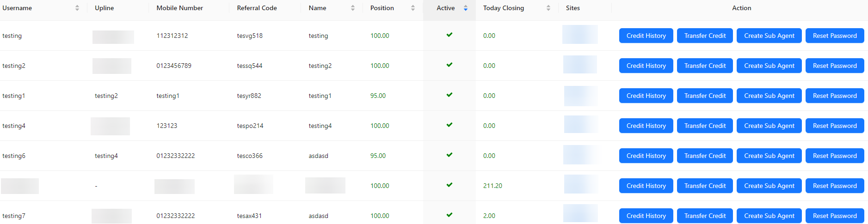Reset Password for testing4
Screen dimensions: 868x224
point(835,126)
